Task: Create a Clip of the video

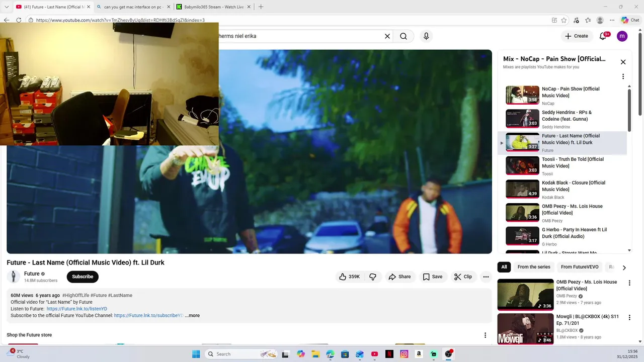Action: [463, 277]
